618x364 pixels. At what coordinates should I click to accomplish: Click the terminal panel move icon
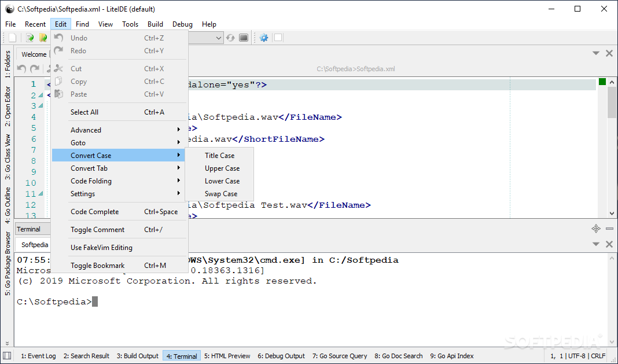596,229
